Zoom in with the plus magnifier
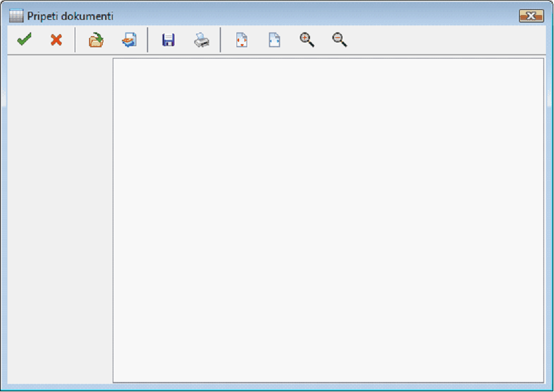Viewport: 554px width, 392px height. click(307, 40)
